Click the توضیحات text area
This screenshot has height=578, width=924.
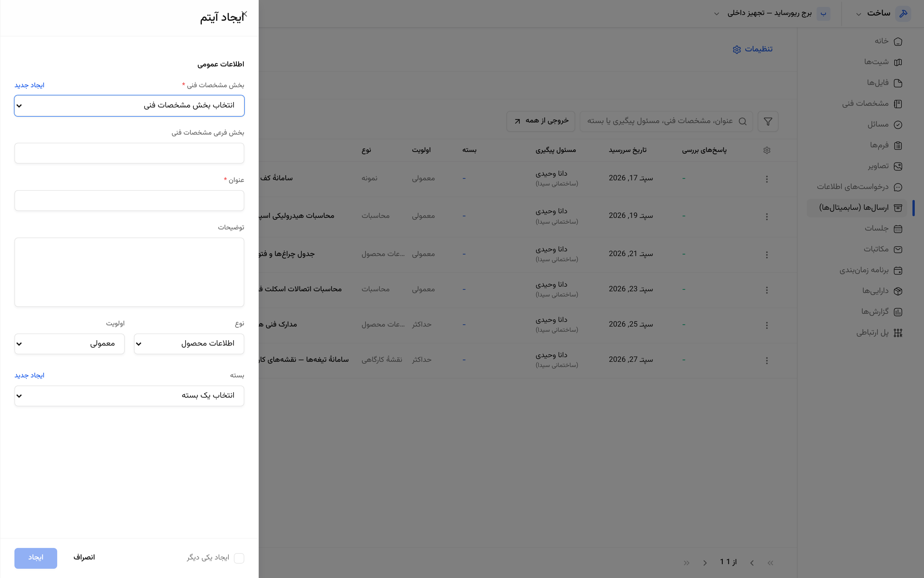pos(129,272)
